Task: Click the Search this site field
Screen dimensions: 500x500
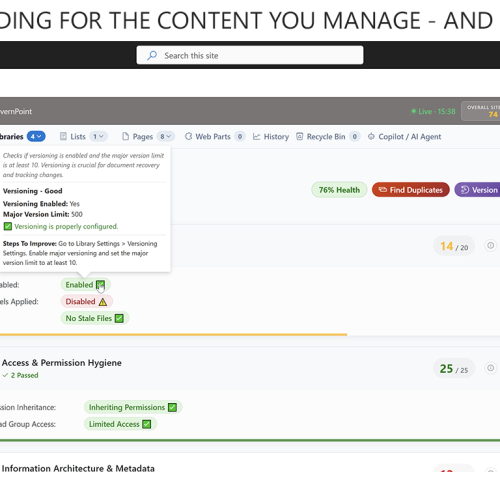Action: [250, 55]
